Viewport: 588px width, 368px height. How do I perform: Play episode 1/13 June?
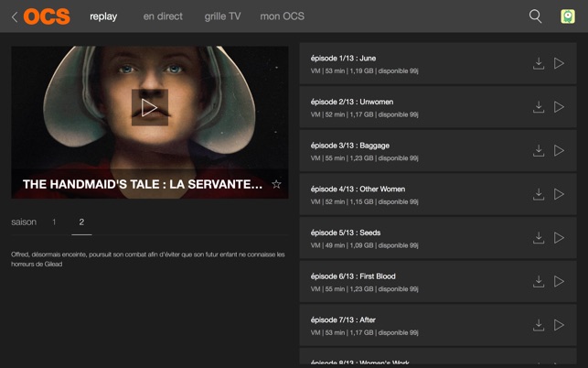(559, 63)
